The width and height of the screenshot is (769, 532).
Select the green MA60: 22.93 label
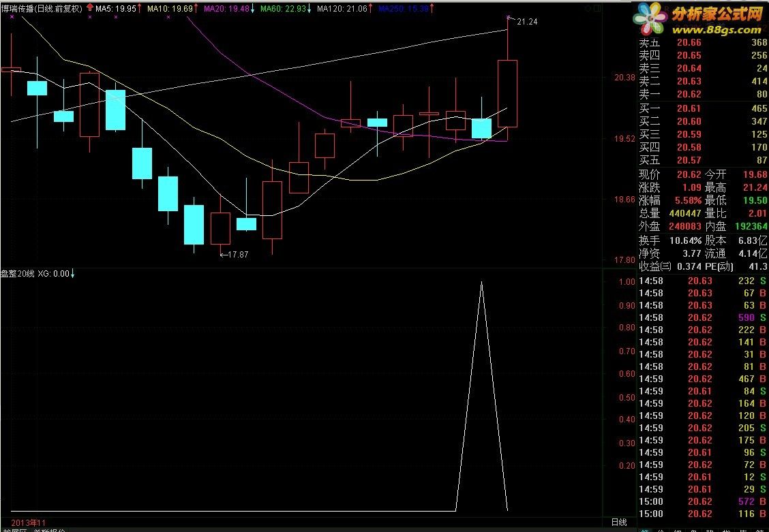[283, 8]
